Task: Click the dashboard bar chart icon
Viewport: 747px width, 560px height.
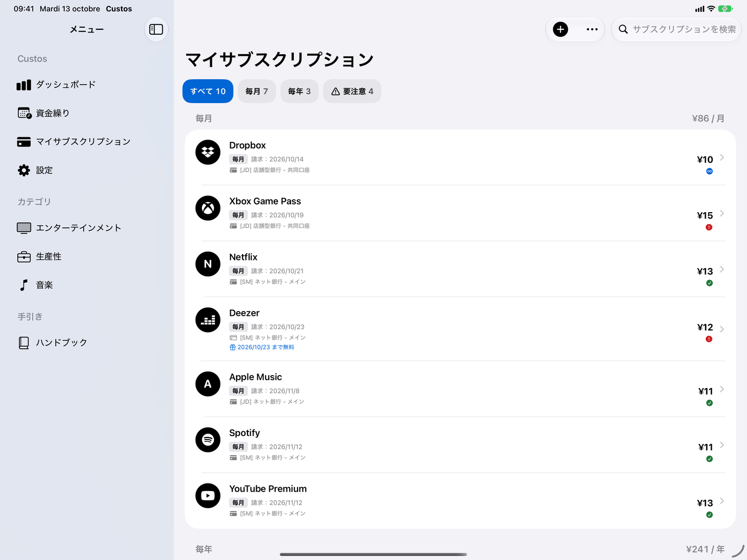Action: click(x=24, y=85)
